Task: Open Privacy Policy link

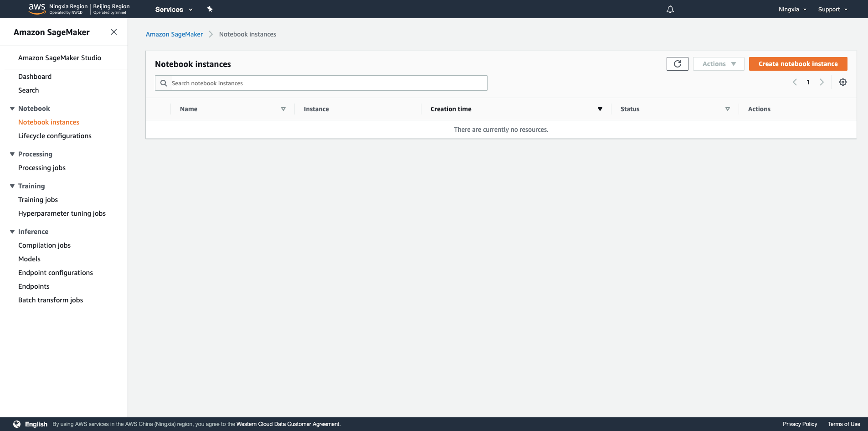Action: pos(800,424)
